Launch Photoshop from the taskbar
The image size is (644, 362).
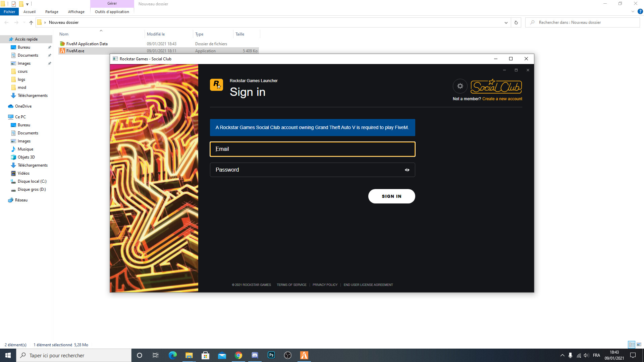(x=271, y=355)
